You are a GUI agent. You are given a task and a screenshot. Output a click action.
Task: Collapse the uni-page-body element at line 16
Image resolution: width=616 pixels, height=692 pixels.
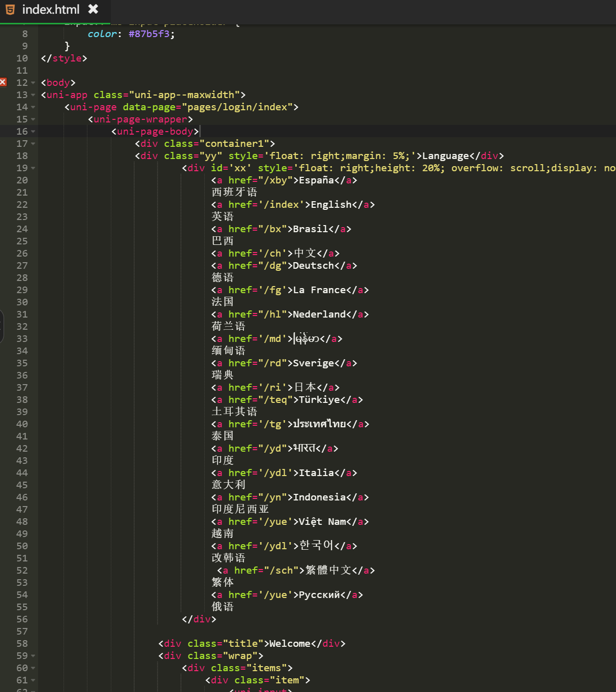[x=33, y=132]
